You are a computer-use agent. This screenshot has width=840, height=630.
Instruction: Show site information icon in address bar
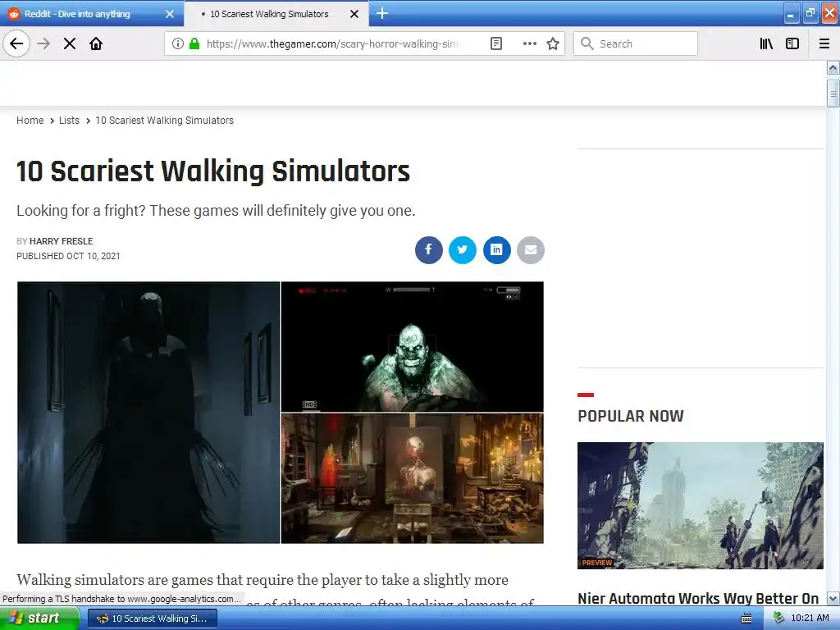pyautogui.click(x=177, y=43)
